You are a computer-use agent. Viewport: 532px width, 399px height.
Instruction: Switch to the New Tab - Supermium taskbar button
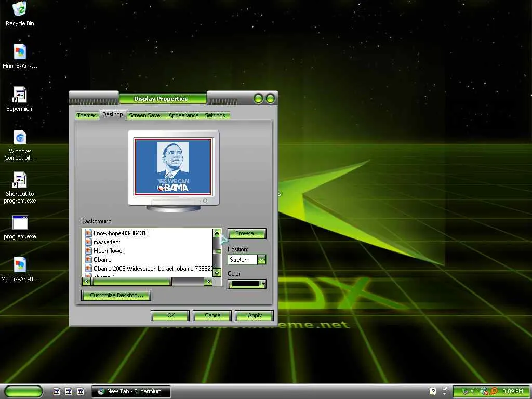[x=131, y=391]
